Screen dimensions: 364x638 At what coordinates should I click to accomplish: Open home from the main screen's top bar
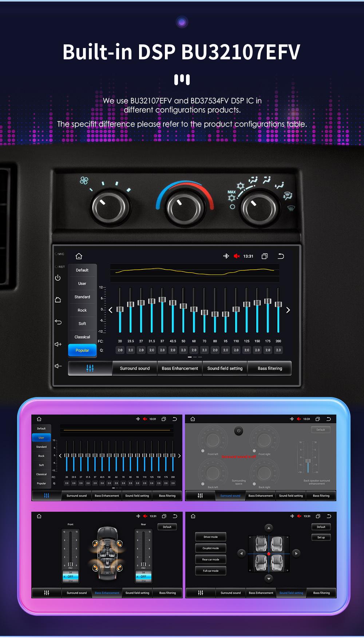click(79, 256)
